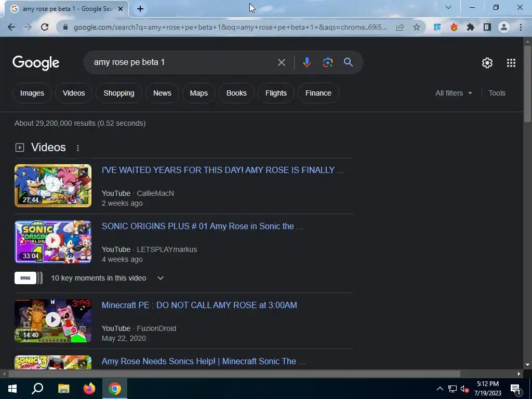Viewport: 532px width, 399px height.
Task: Open Videos section three-dot options
Action: click(x=78, y=148)
